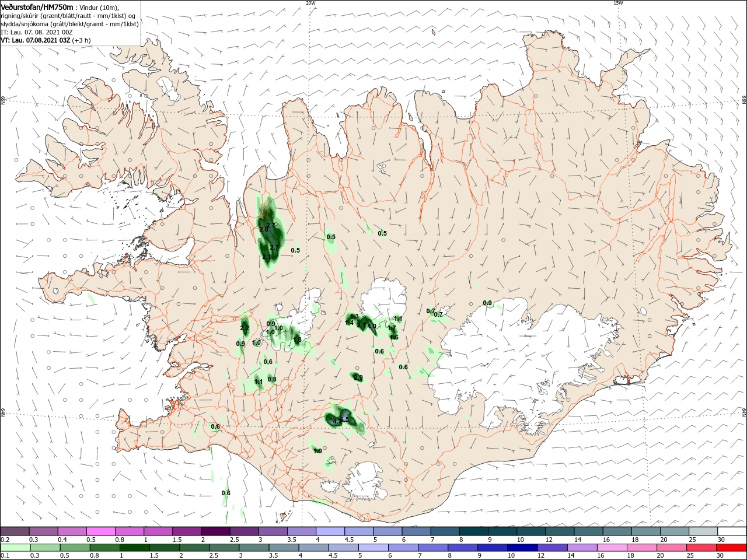Click the 2.9 precipitation value

click(358, 378)
